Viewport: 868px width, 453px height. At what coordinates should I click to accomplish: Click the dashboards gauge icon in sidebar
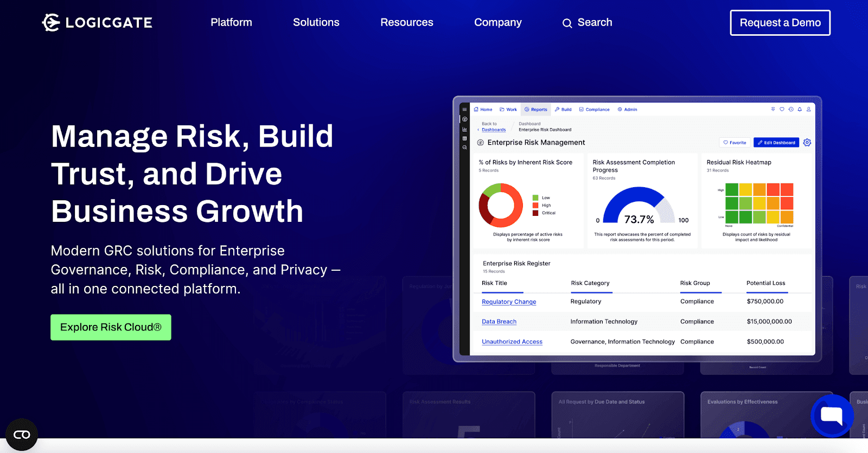click(x=464, y=119)
